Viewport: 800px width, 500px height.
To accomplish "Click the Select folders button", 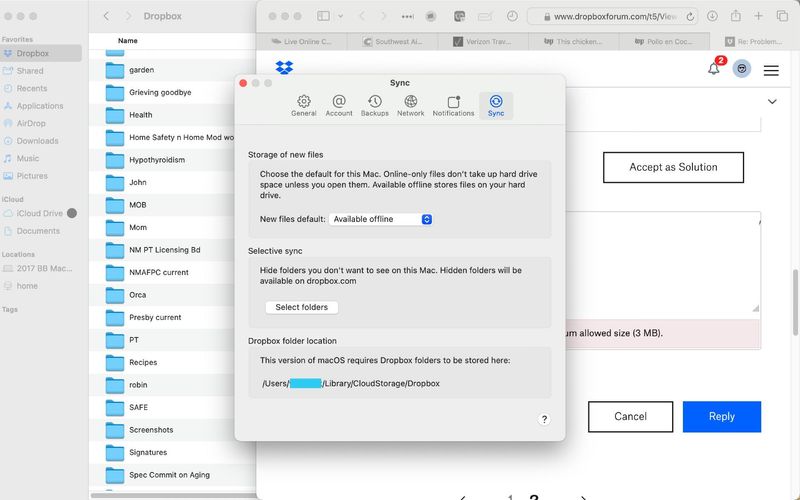I will click(x=302, y=307).
